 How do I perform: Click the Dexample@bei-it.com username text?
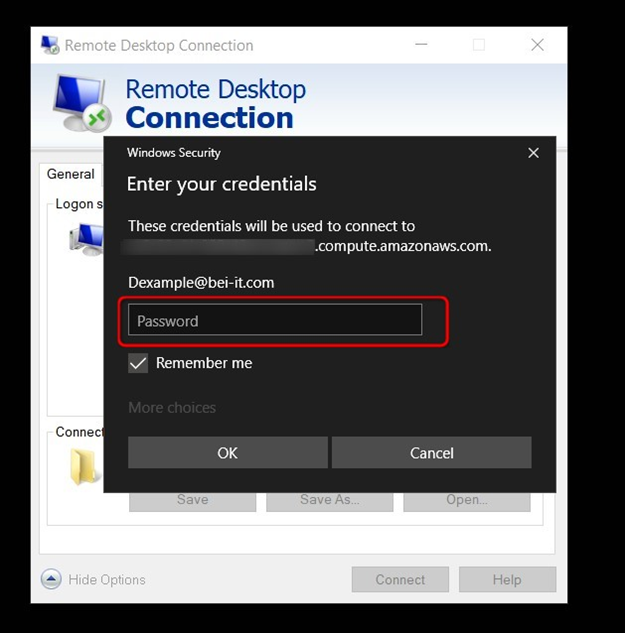[x=201, y=283]
